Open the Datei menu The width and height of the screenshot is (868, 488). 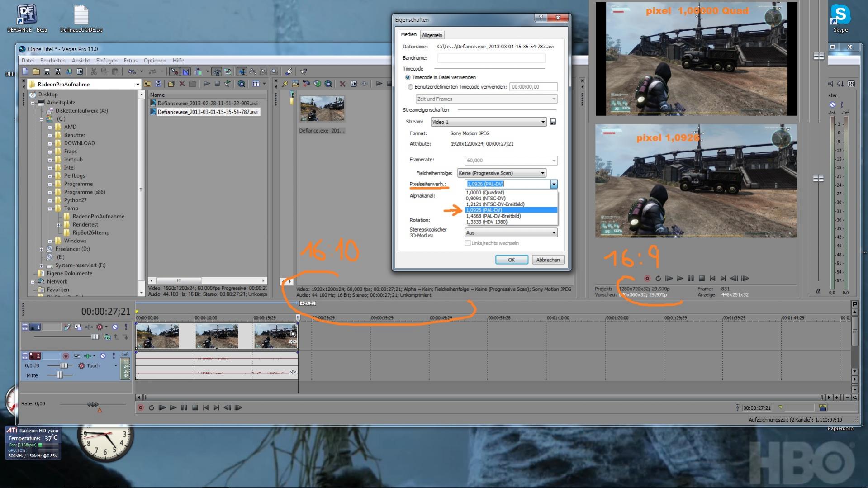[28, 61]
